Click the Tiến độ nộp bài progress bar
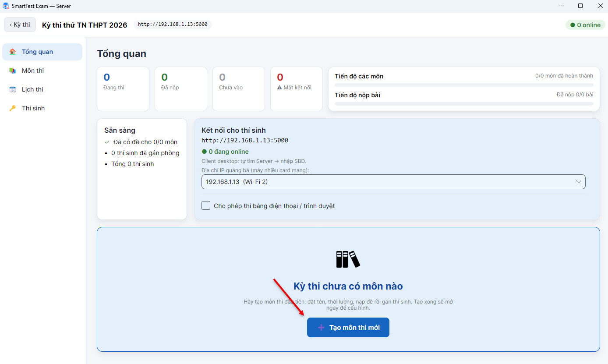 point(464,104)
